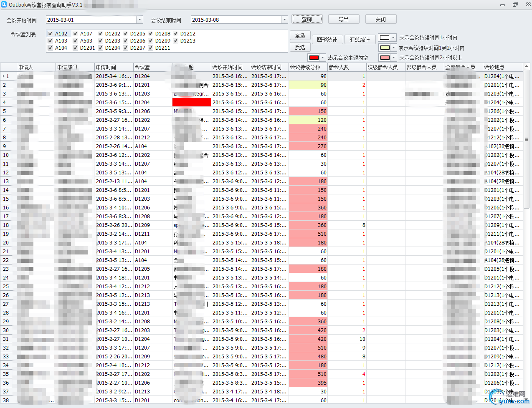Click the 查询 query button

tap(307, 19)
